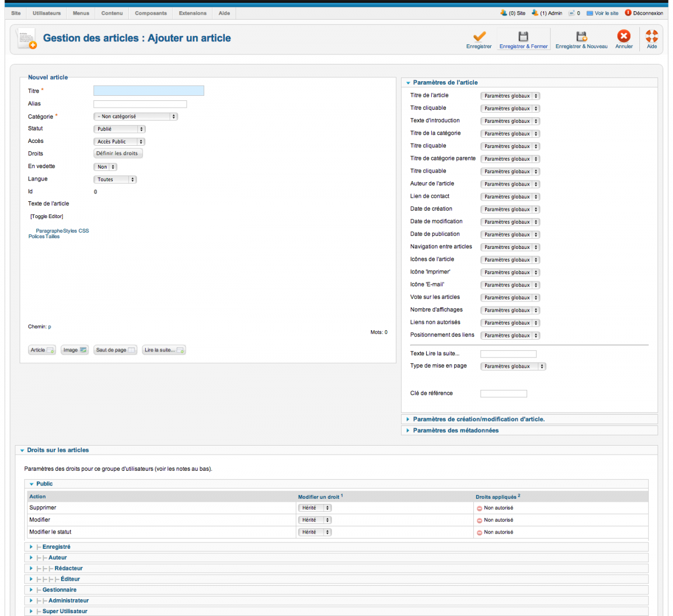Expand the Enregistré user group
The image size is (673, 616).
[56, 546]
